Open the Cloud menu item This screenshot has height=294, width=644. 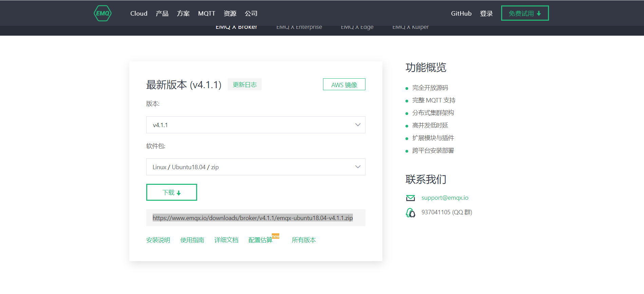[139, 14]
